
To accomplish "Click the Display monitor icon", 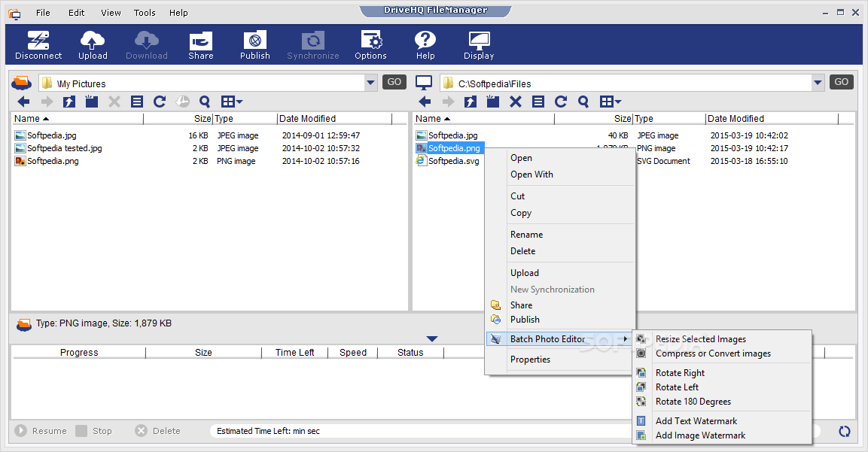I will pyautogui.click(x=479, y=45).
